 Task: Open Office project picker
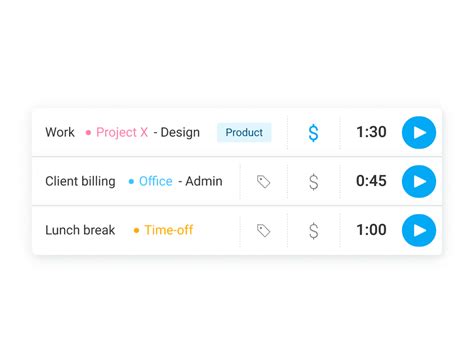[x=156, y=181]
